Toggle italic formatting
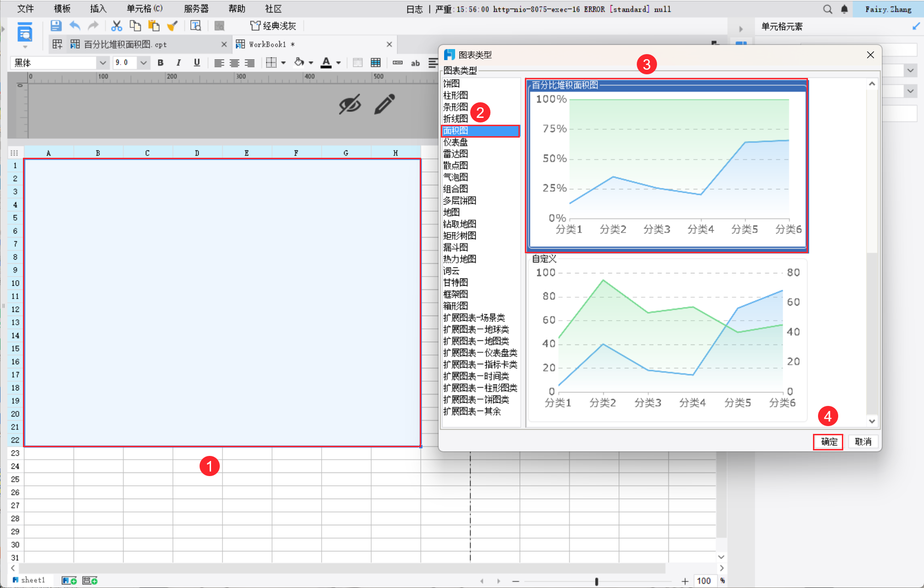The width and height of the screenshot is (924, 588). [178, 63]
